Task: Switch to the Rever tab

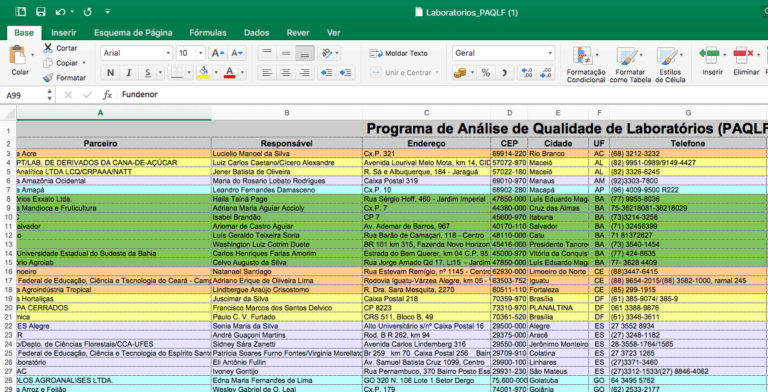Action: coord(298,33)
